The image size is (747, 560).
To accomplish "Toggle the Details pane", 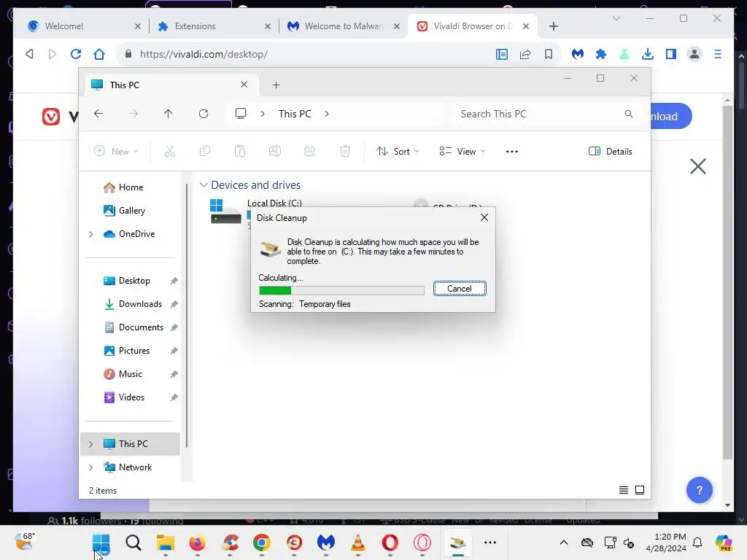I will coord(611,152).
